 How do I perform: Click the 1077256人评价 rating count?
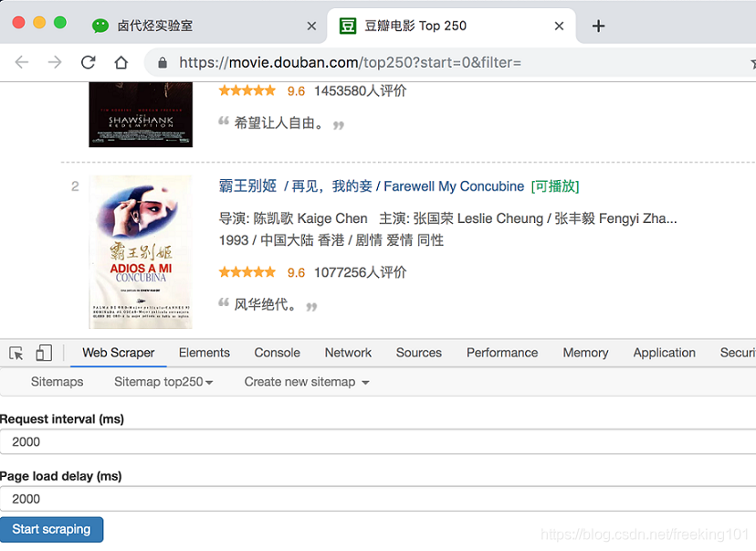point(360,272)
